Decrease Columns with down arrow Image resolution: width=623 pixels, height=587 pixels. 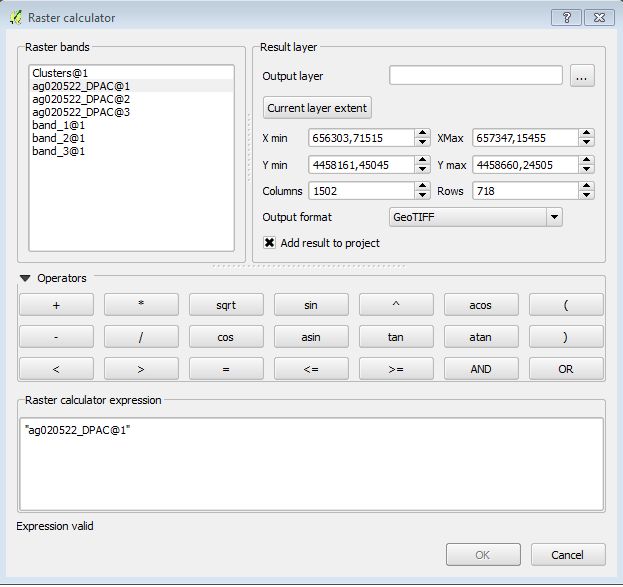(422, 195)
